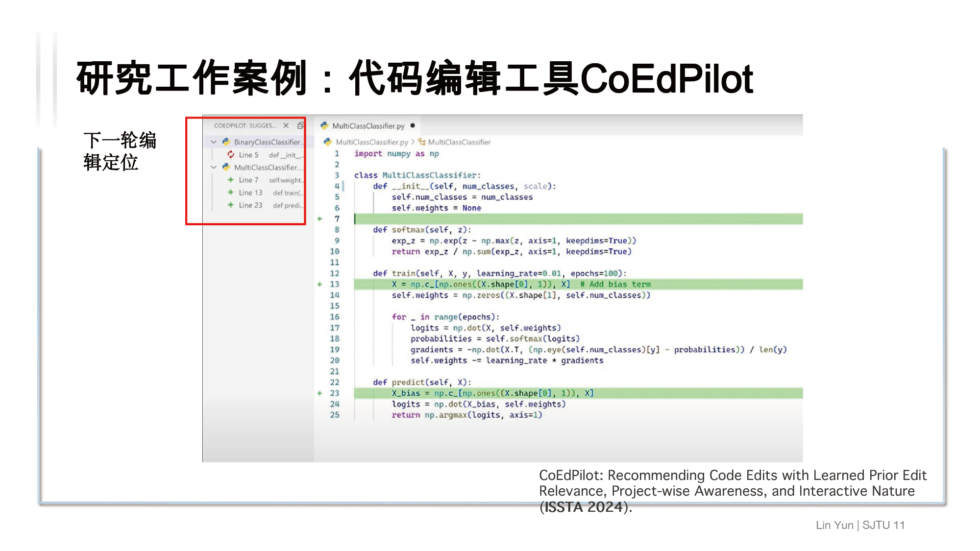Click the green plus icon beside Line 23 suggestion
980x551 pixels.
(x=230, y=205)
